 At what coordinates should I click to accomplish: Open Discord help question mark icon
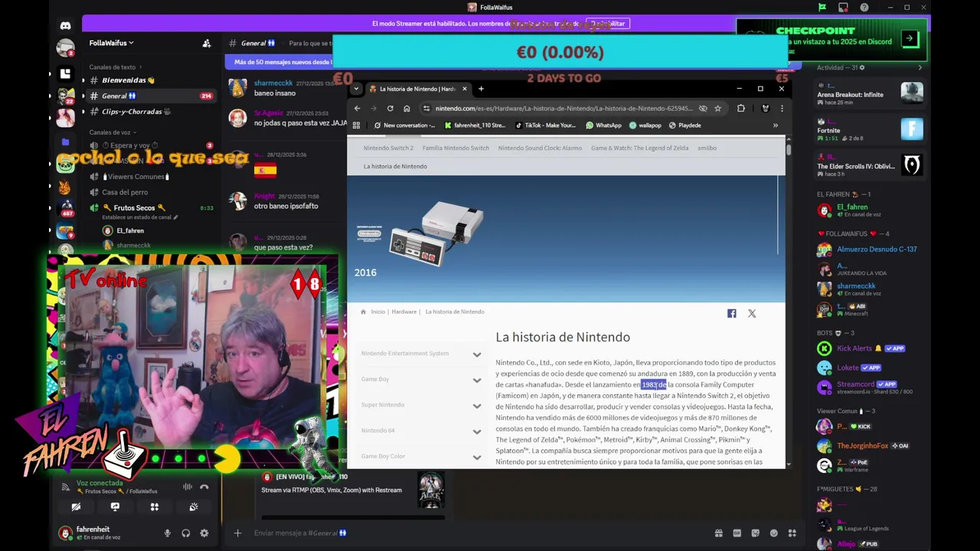point(864,8)
